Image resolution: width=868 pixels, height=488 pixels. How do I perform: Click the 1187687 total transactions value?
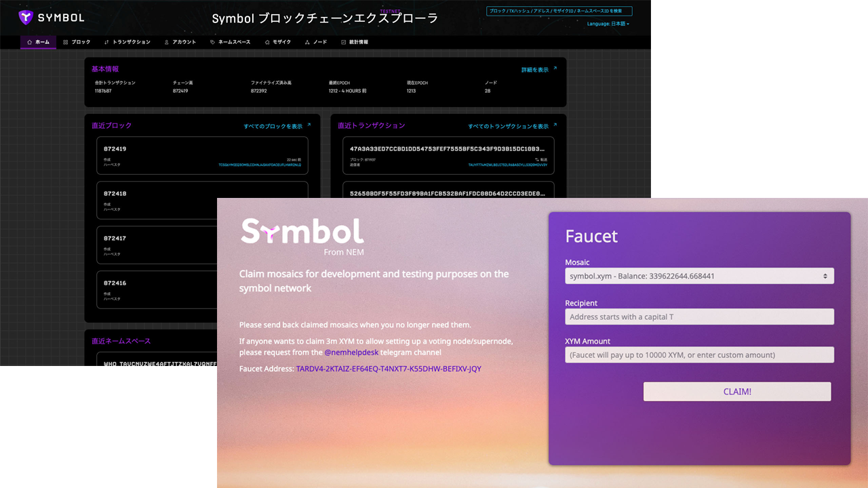[x=103, y=91]
